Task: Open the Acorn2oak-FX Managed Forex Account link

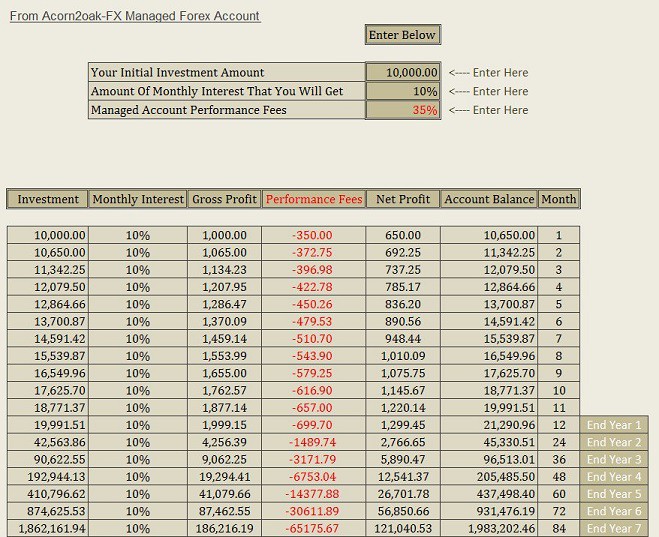Action: point(135,16)
